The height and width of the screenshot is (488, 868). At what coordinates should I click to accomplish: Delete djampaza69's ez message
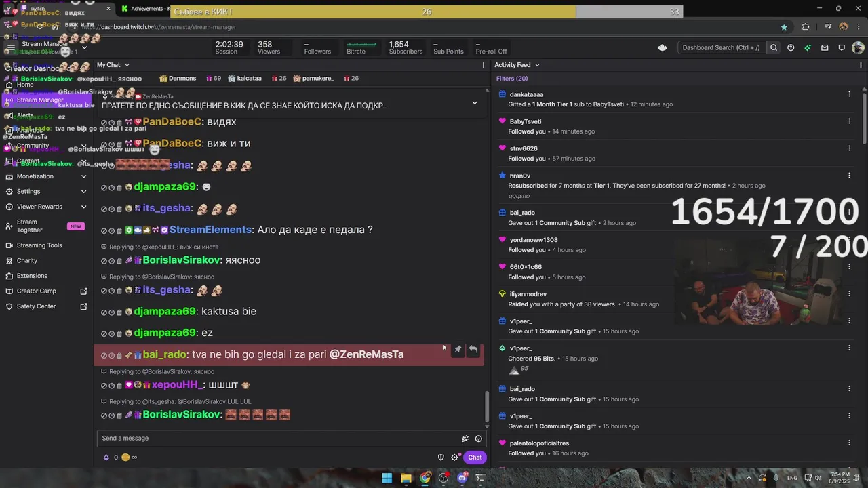119,333
